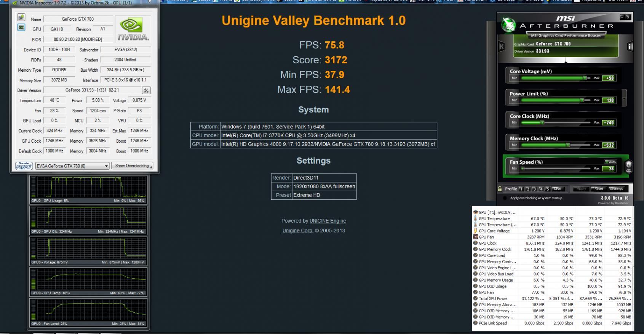Screen dimensions: 644x334
Task: Open the sensor monitoring icon in NVIDIA Inspector
Action: pyautogui.click(x=21, y=27)
